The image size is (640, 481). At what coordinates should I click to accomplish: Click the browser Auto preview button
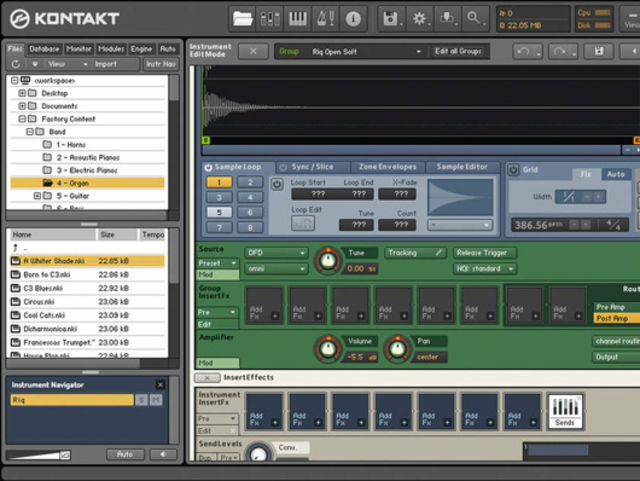(125, 454)
